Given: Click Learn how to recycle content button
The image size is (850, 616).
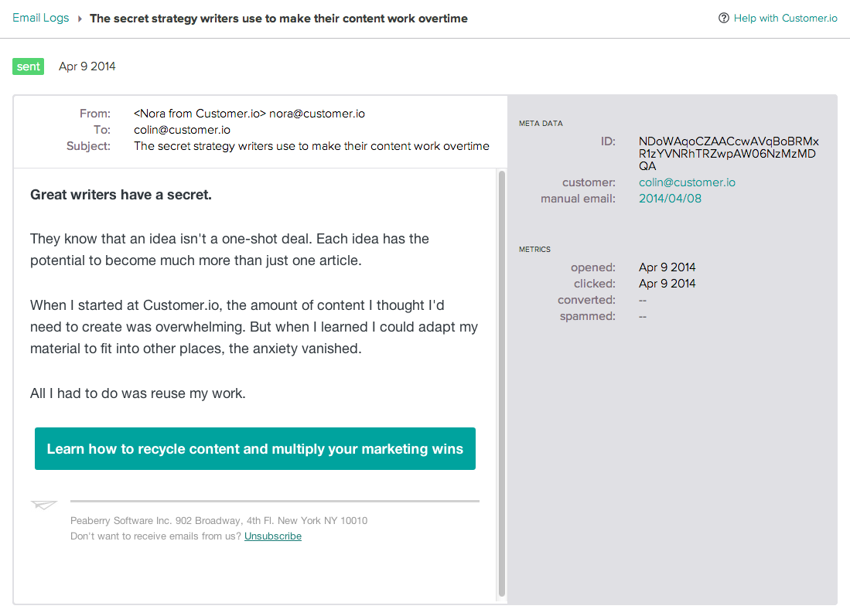Looking at the screenshot, I should (x=254, y=448).
